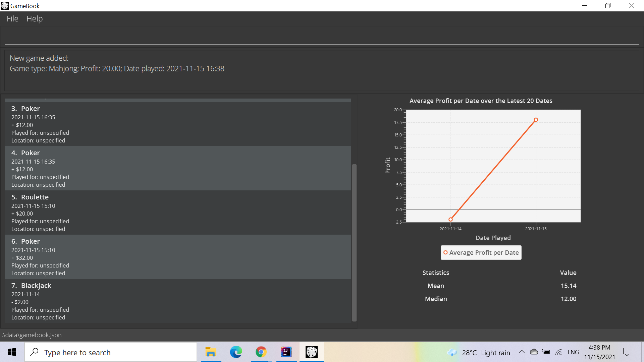This screenshot has height=362, width=644.
Task: Click the -$2.00 profit of Blackjack
Action: tap(20, 302)
